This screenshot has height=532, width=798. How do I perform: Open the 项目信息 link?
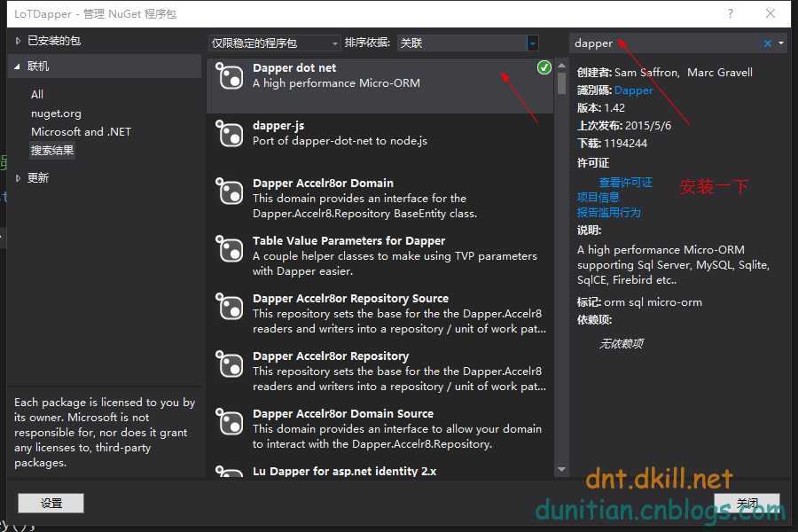[x=598, y=197]
